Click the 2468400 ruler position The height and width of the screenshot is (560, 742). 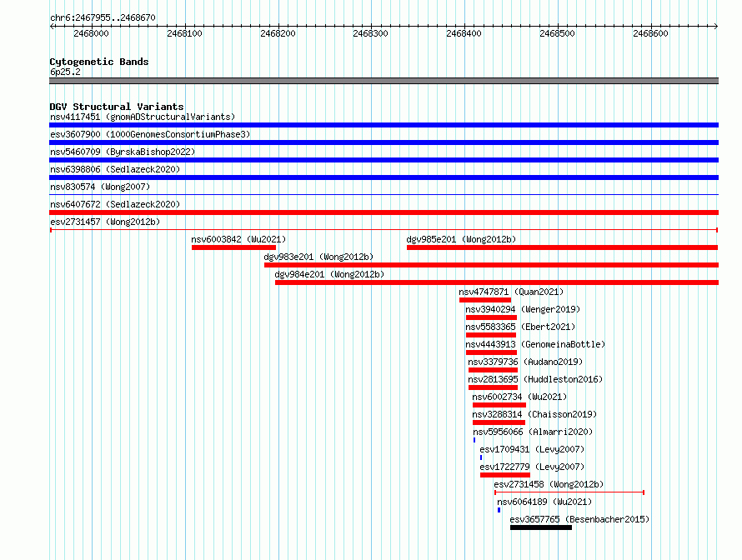click(x=464, y=33)
